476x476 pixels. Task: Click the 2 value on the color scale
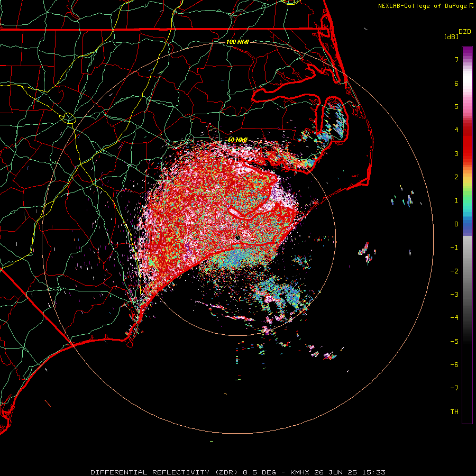click(x=456, y=177)
